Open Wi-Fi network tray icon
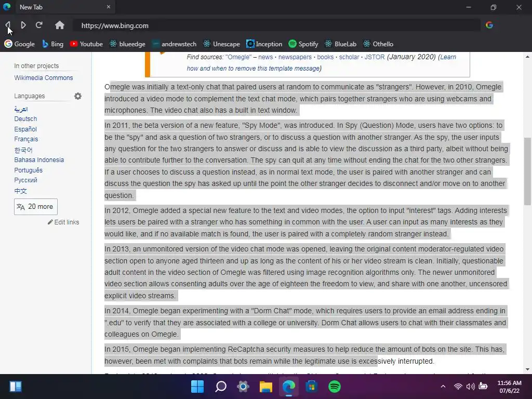The width and height of the screenshot is (532, 399). tap(458, 387)
